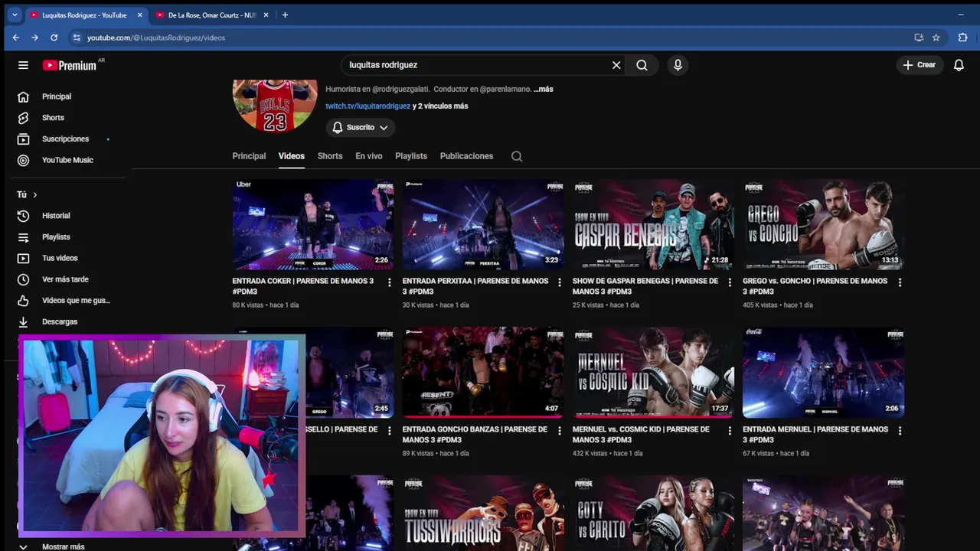Play the ENTRADA COKER video thumbnail

pos(313,224)
